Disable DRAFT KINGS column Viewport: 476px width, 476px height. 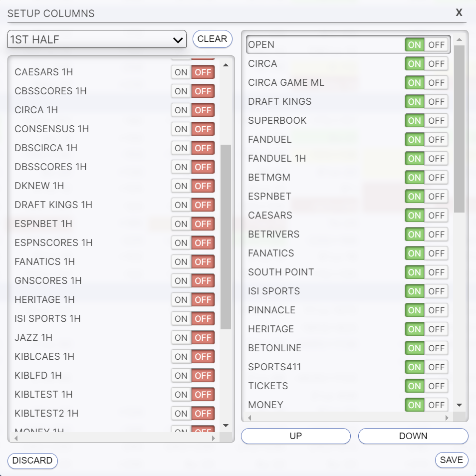(x=436, y=102)
